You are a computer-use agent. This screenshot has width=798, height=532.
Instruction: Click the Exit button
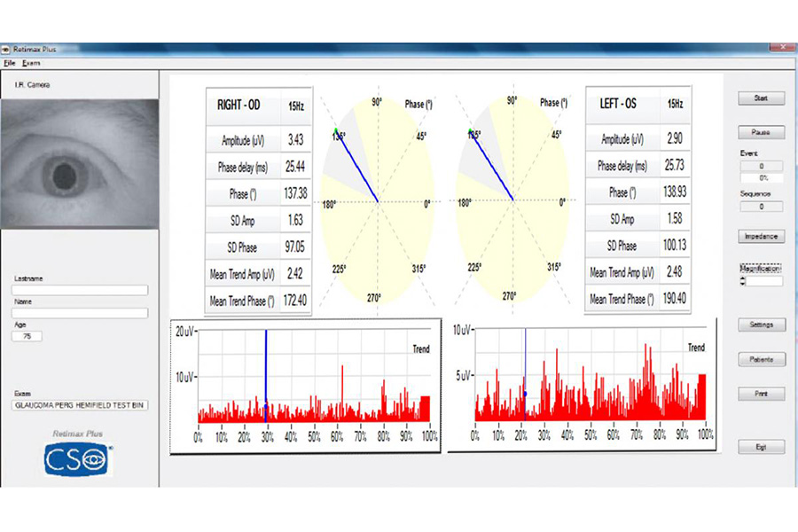point(762,447)
